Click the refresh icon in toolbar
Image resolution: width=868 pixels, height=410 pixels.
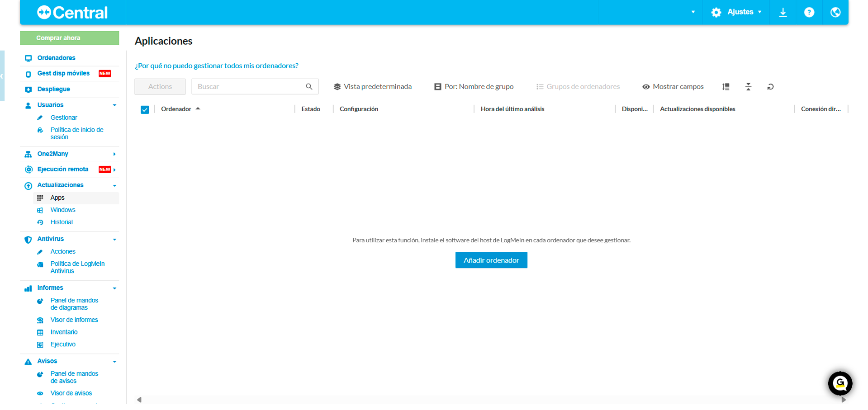pyautogui.click(x=770, y=87)
